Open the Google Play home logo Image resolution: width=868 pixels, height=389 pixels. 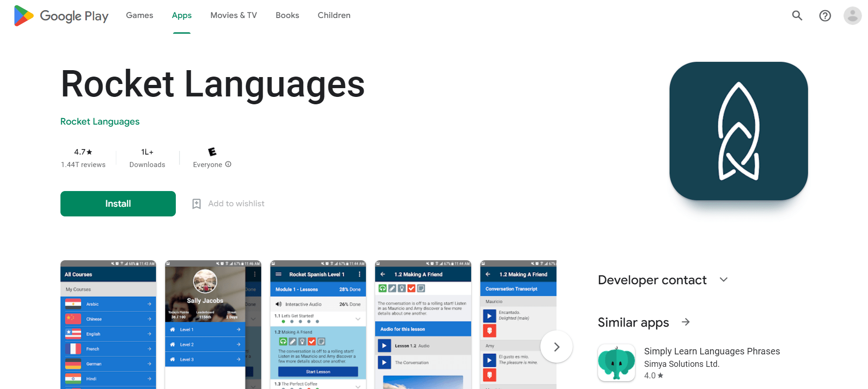click(x=61, y=16)
